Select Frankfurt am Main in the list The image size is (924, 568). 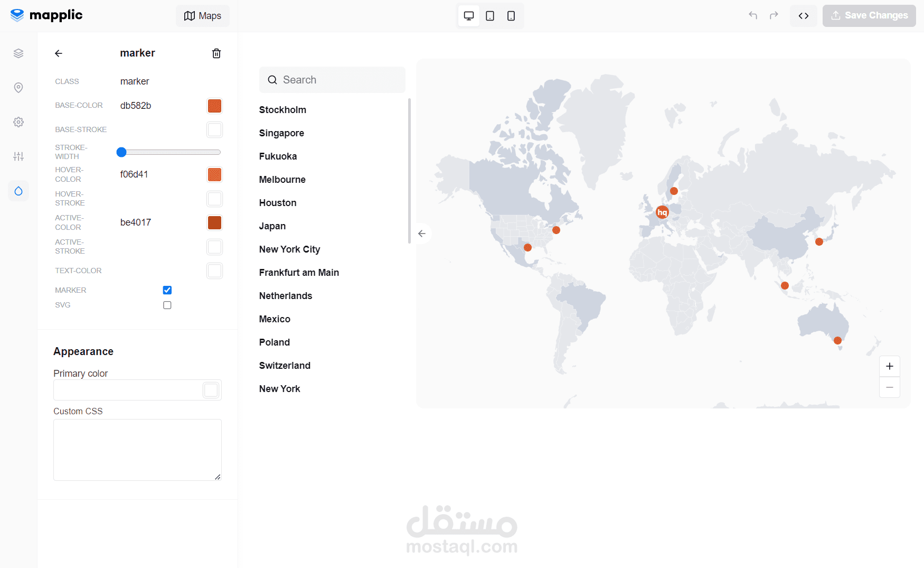[x=299, y=273]
